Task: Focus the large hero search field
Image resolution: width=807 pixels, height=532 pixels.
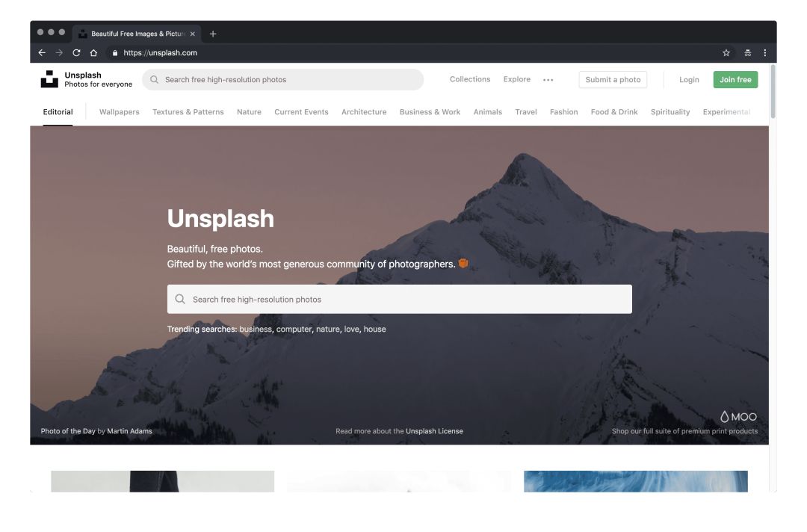Action: [x=399, y=299]
